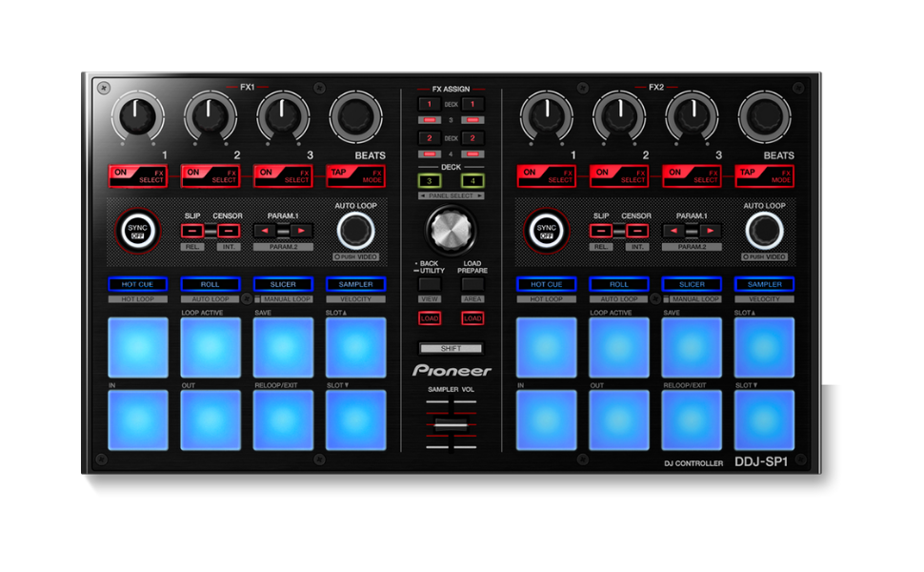The width and height of the screenshot is (924, 572).
Task: Click PARAM.1 left arrow on FX1 deck
Action: coord(265,231)
